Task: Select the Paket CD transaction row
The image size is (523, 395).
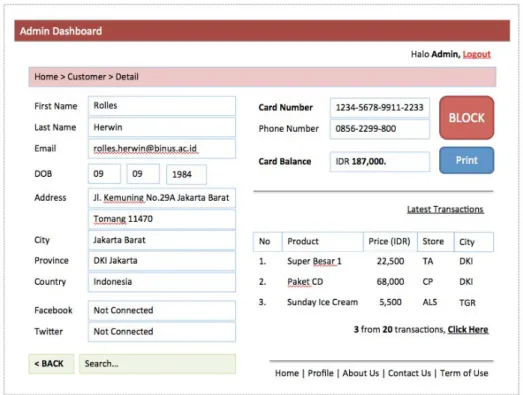Action: [x=373, y=282]
